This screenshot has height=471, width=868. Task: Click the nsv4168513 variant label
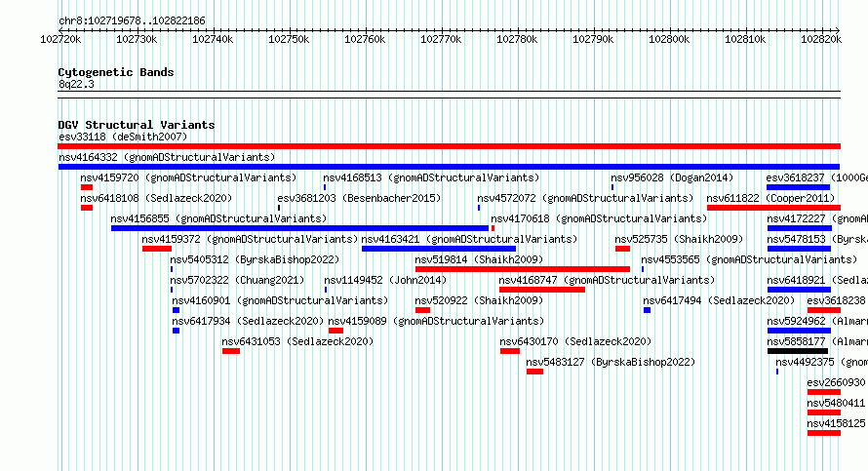pyautogui.click(x=431, y=177)
